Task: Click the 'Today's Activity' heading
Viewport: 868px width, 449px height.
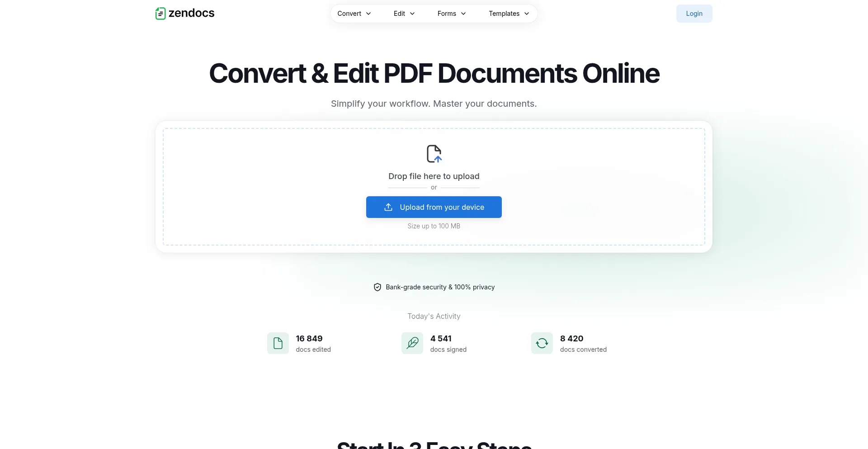Action: (434, 317)
